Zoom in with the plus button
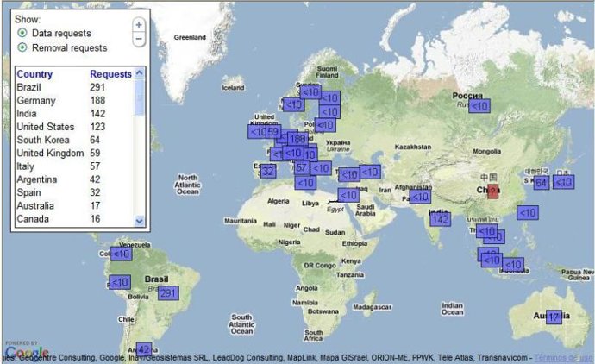Viewport: 595px width, 364px height. point(139,25)
